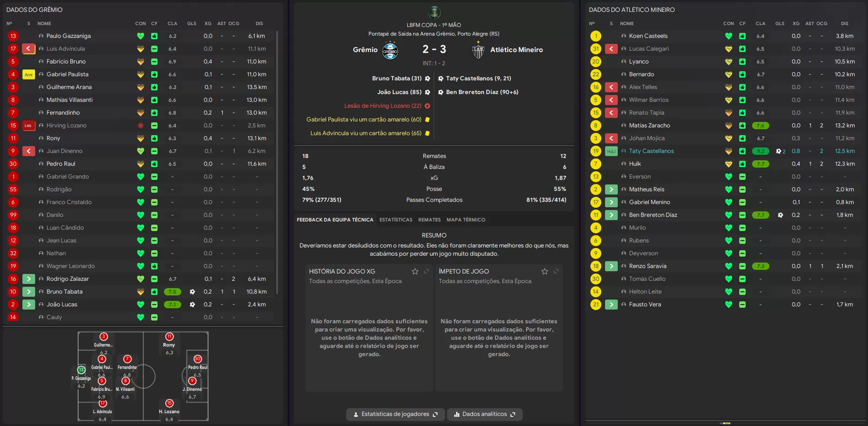Select the Fernandinho row in Grêmio list

click(x=140, y=113)
